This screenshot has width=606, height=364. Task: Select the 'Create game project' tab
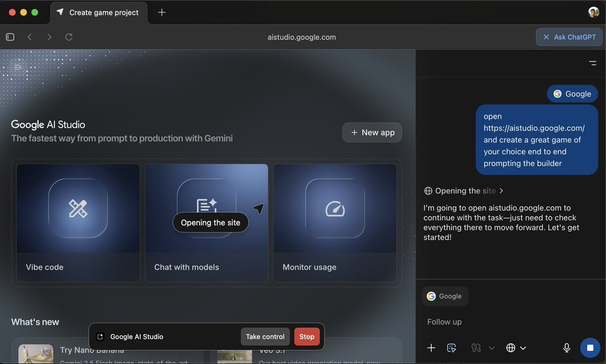(x=99, y=13)
